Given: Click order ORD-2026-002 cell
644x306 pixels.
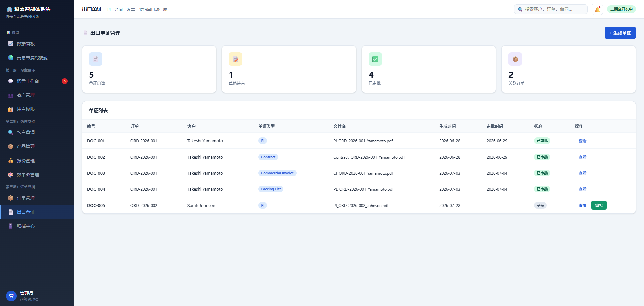Looking at the screenshot, I should pyautogui.click(x=144, y=205).
